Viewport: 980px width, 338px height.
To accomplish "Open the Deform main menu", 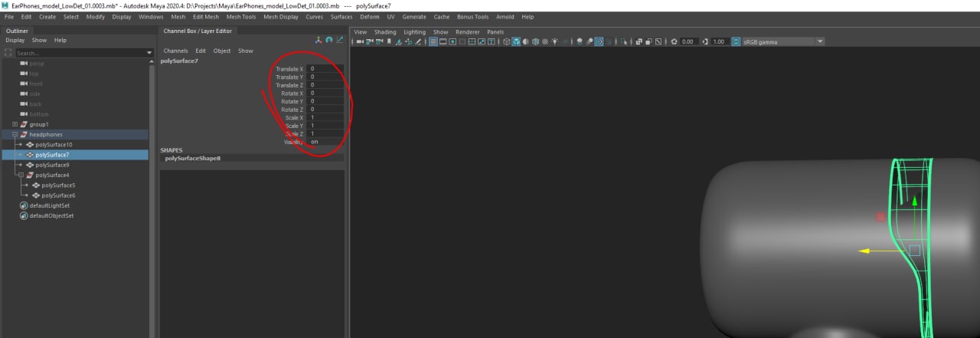I will click(x=369, y=16).
